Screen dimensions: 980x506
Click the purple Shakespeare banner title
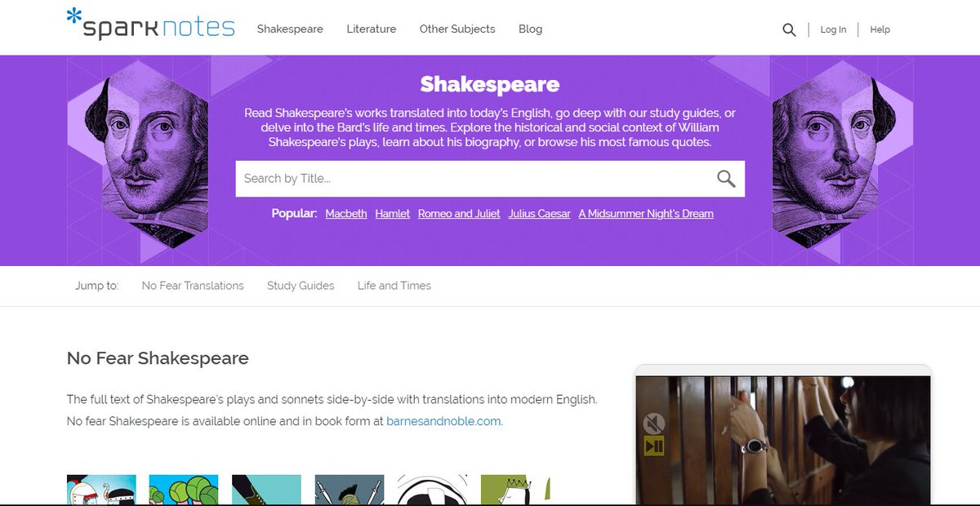coord(490,84)
